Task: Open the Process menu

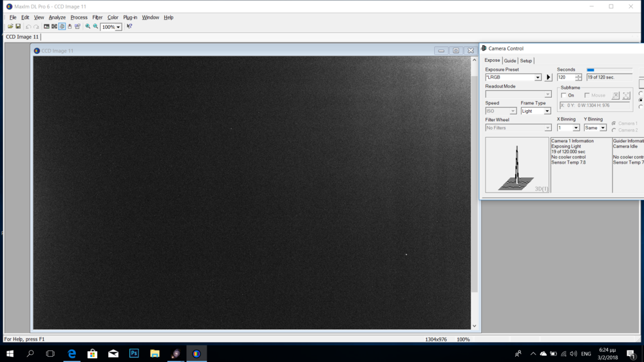Action: tap(79, 17)
